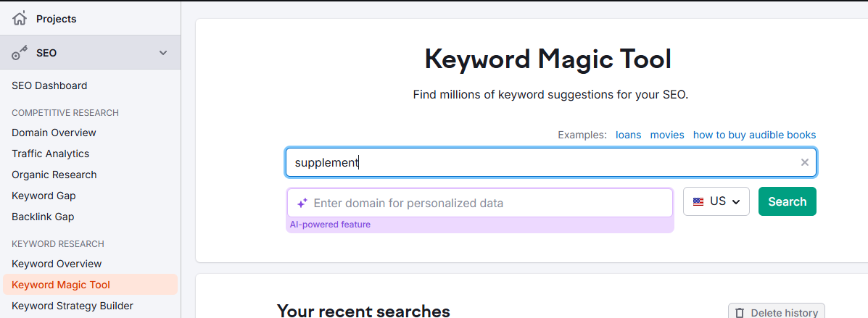Focus the domain for personalized data field
Screen dimensions: 868x318
point(480,203)
